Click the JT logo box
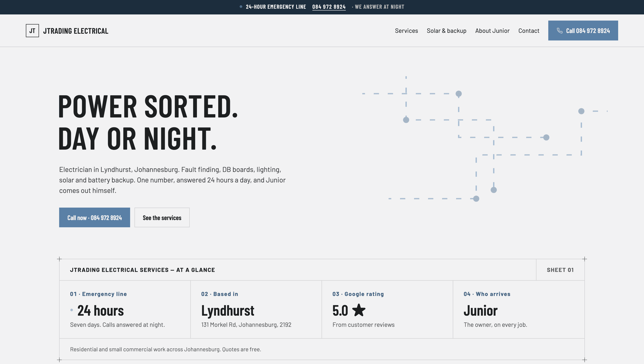The image size is (644, 364). coord(32,30)
